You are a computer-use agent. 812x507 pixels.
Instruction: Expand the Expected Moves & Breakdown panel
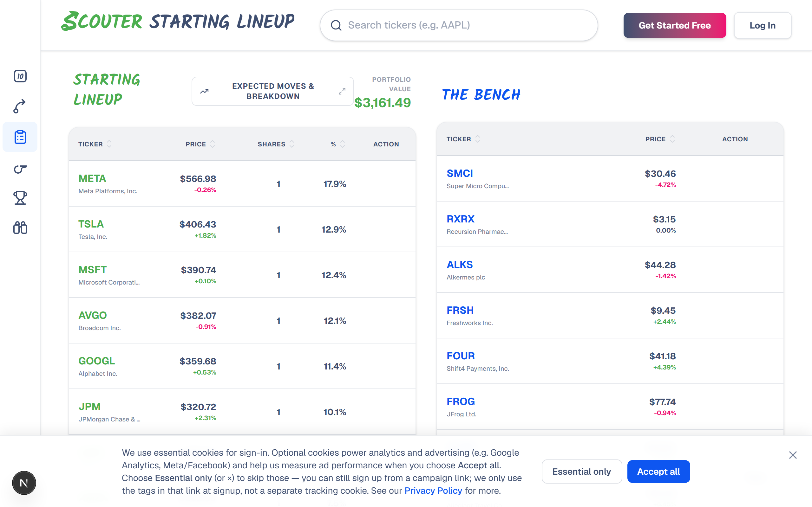click(x=272, y=91)
